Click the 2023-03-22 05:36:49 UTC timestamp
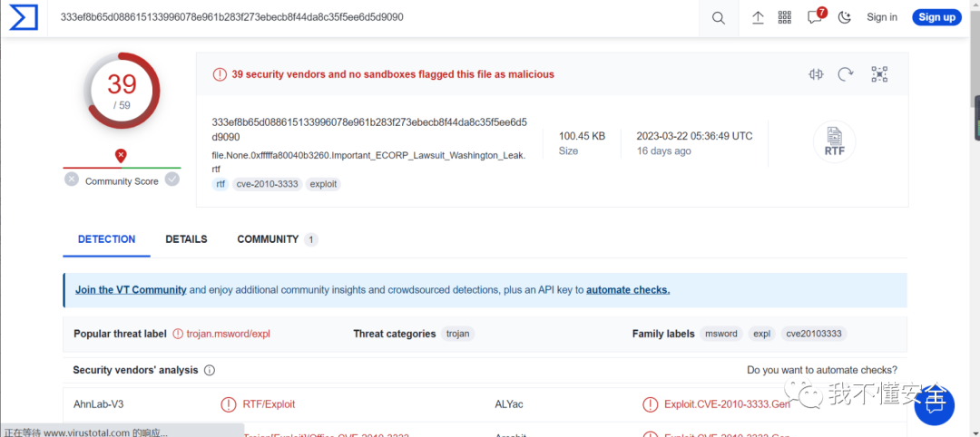The image size is (980, 437). pos(694,136)
